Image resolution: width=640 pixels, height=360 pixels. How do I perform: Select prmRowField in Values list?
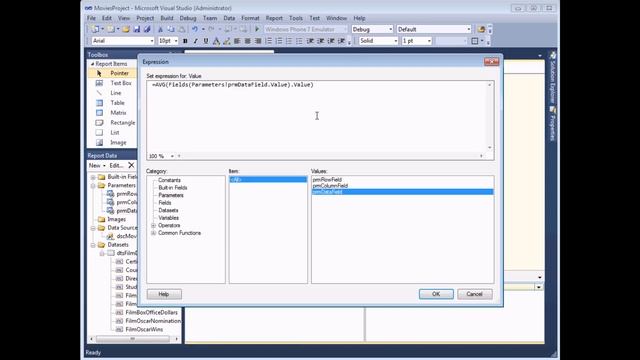coord(327,180)
